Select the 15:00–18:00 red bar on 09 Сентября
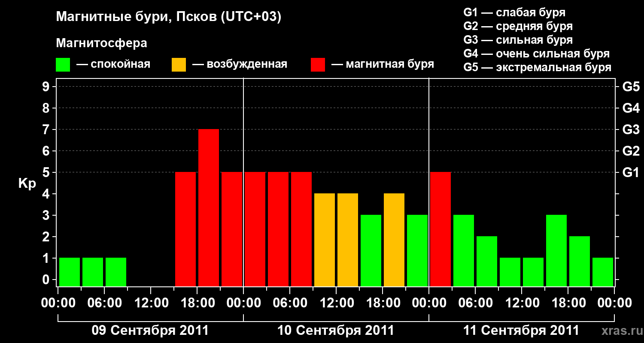644x343 pixels. tap(185, 229)
